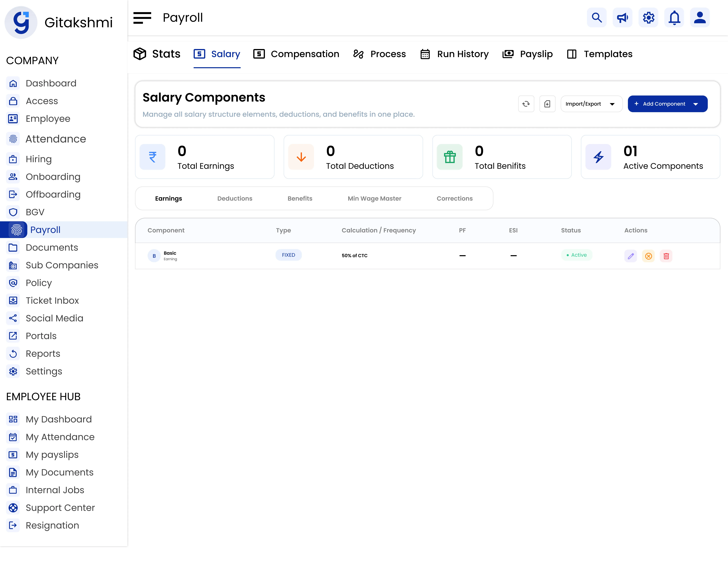Select Payroll in the sidebar
Image resolution: width=728 pixels, height=572 pixels.
click(x=64, y=230)
